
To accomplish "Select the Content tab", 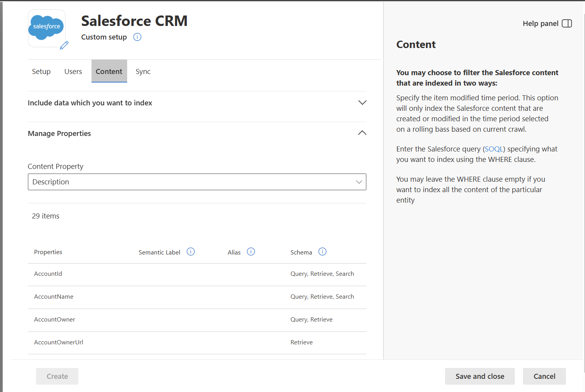I will point(109,72).
